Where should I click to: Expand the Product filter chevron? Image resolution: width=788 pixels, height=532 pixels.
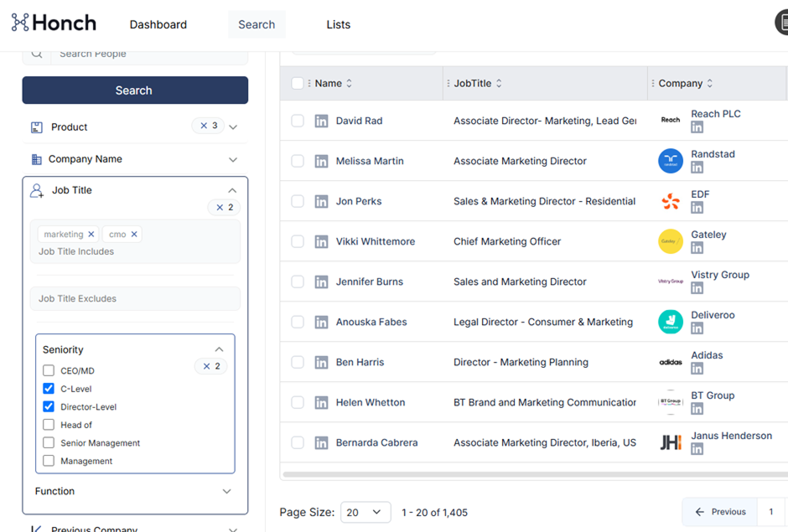233,127
